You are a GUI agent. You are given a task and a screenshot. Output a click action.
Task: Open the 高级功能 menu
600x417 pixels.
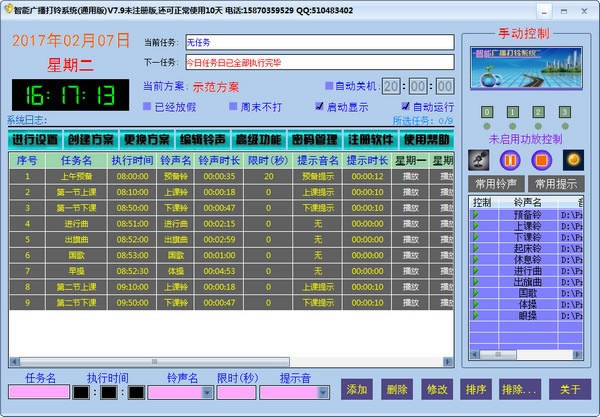[257, 140]
